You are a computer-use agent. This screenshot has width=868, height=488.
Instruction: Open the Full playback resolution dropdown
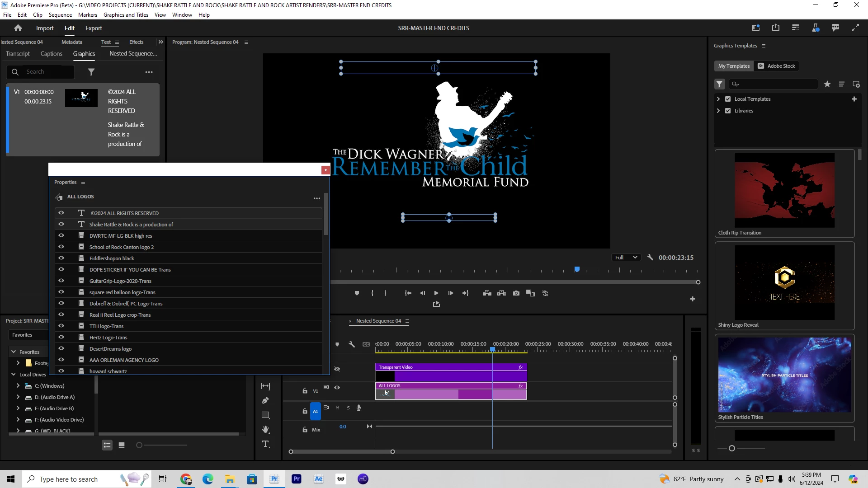click(626, 258)
